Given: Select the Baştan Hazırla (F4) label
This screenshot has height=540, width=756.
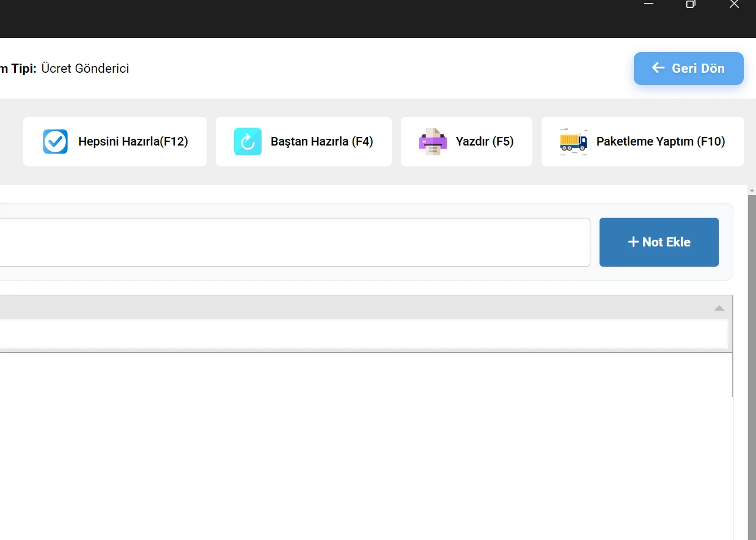Looking at the screenshot, I should click(321, 141).
